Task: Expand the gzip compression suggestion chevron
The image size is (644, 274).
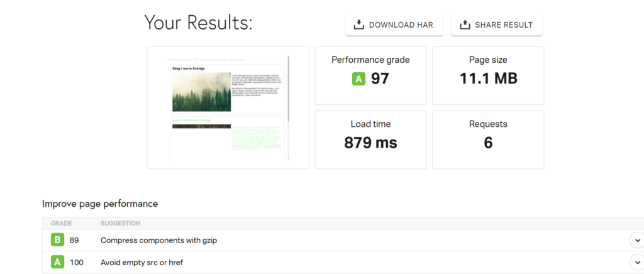Action: click(636, 240)
